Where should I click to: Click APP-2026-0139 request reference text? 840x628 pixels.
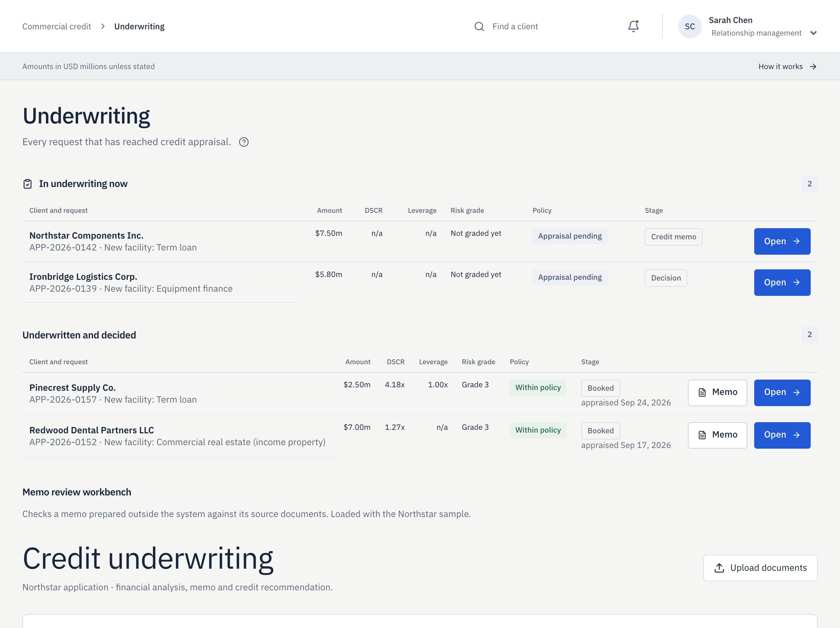[63, 289]
